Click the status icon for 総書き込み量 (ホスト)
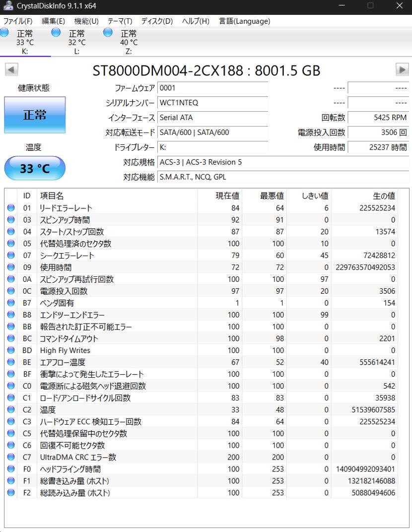 (x=11, y=481)
